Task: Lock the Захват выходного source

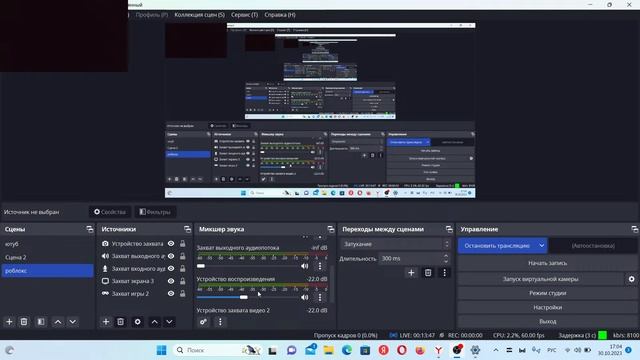Action: pyautogui.click(x=183, y=256)
